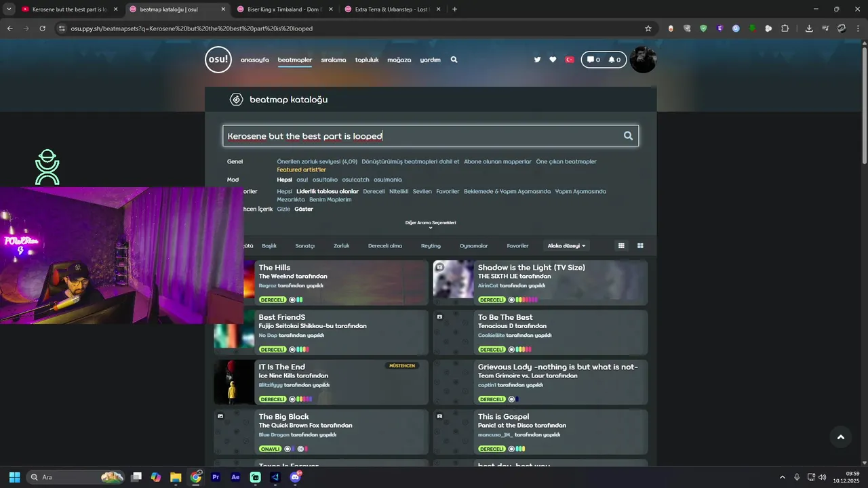Open Chrome downloads icon
Viewport: 868px width, 488px height.
[809, 28]
